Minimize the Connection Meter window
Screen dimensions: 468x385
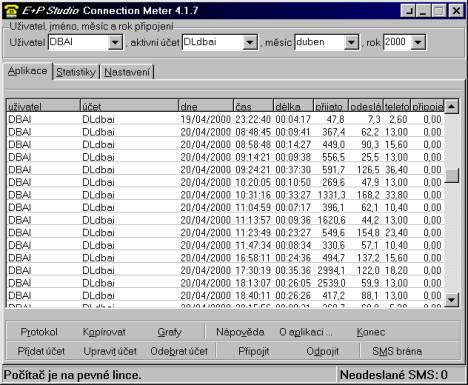click(423, 11)
